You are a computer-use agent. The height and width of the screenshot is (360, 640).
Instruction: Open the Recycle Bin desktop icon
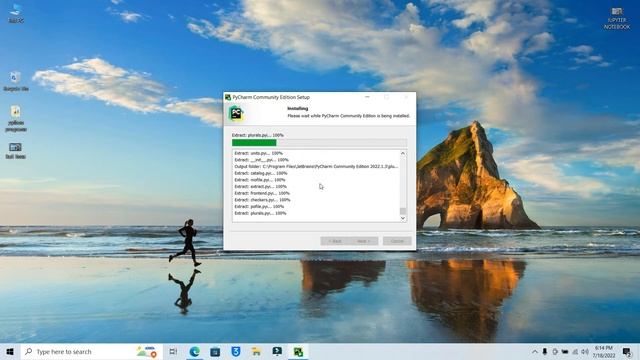[16, 81]
